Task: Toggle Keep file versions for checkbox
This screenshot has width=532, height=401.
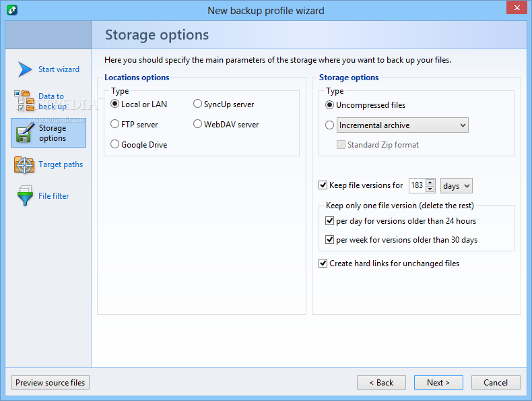Action: point(323,185)
